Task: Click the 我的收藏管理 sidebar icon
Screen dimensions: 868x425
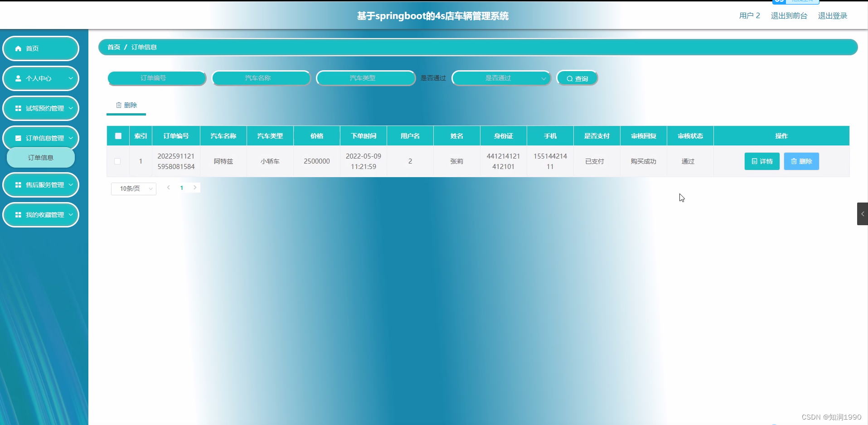Action: point(18,214)
